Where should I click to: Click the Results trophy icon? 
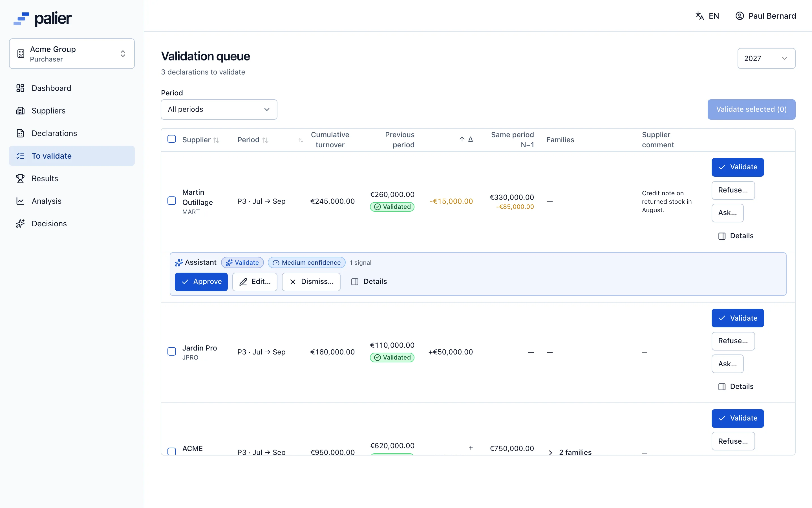pos(20,178)
